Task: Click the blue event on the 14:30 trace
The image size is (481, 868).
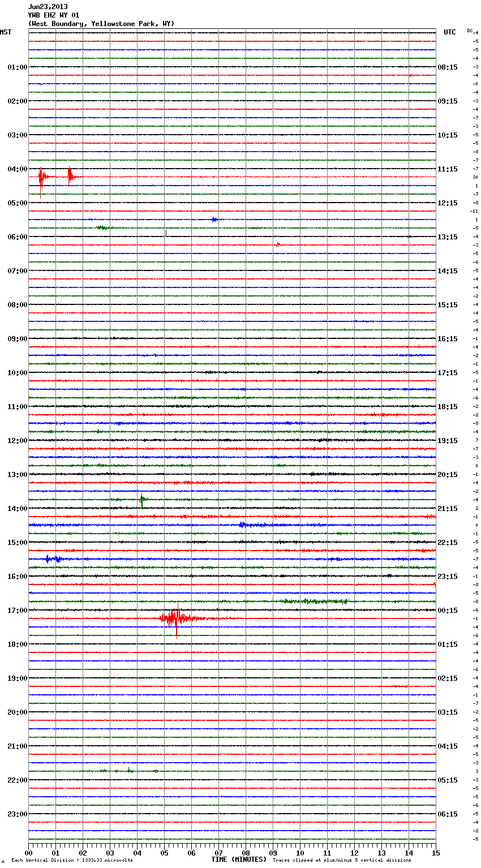Action: tap(242, 525)
